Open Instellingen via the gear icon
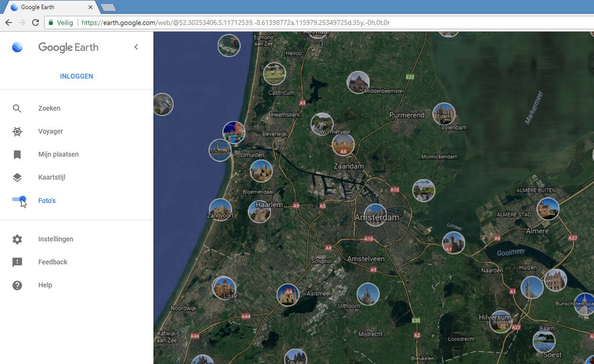594x364 pixels. (x=17, y=239)
